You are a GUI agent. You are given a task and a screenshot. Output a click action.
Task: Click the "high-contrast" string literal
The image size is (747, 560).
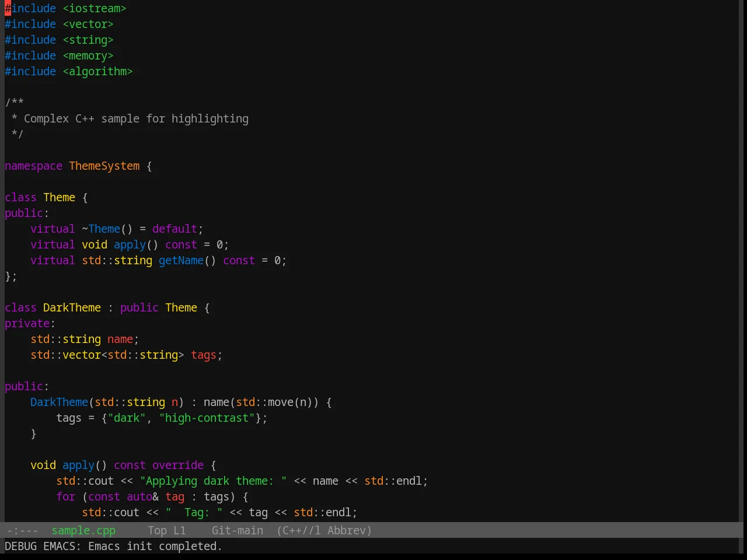[207, 418]
